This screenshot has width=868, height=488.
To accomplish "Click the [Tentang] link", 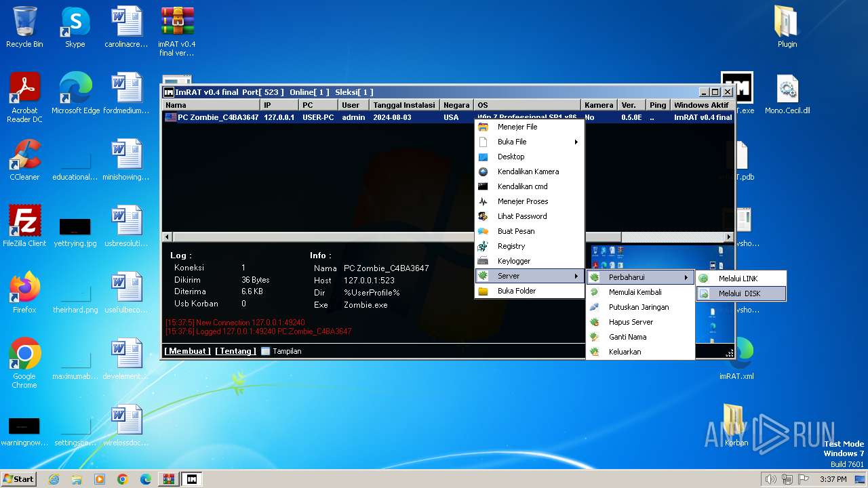I will point(235,351).
